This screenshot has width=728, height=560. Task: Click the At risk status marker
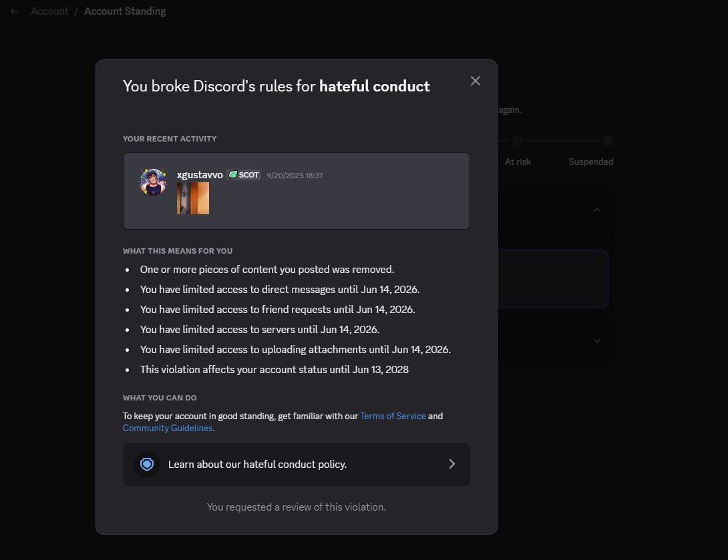pyautogui.click(x=518, y=141)
